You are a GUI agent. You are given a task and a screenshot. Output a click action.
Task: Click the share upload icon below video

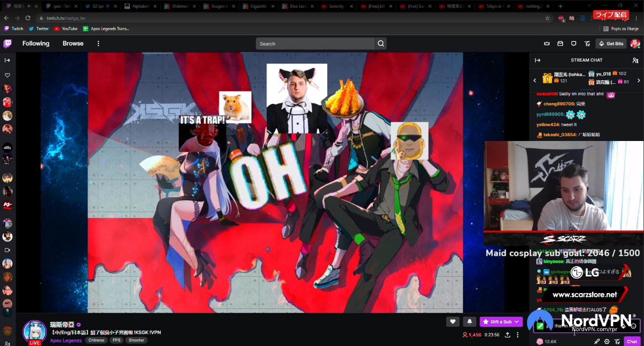tap(507, 335)
